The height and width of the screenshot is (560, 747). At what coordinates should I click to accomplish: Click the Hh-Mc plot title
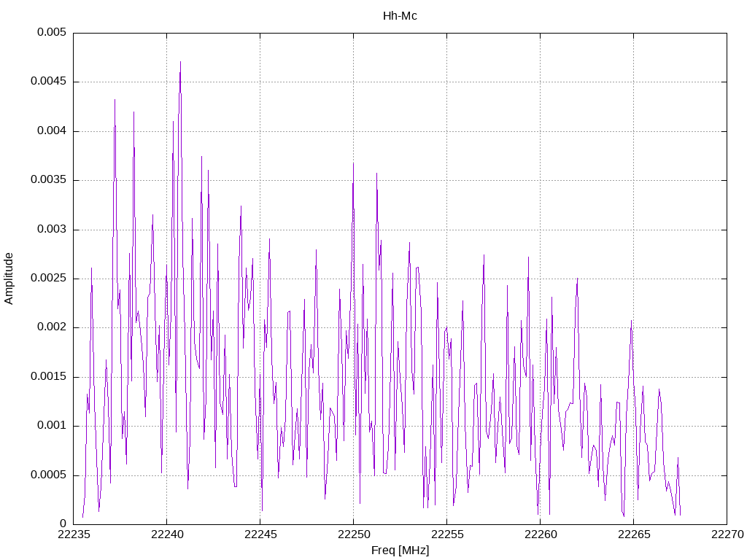tap(400, 16)
